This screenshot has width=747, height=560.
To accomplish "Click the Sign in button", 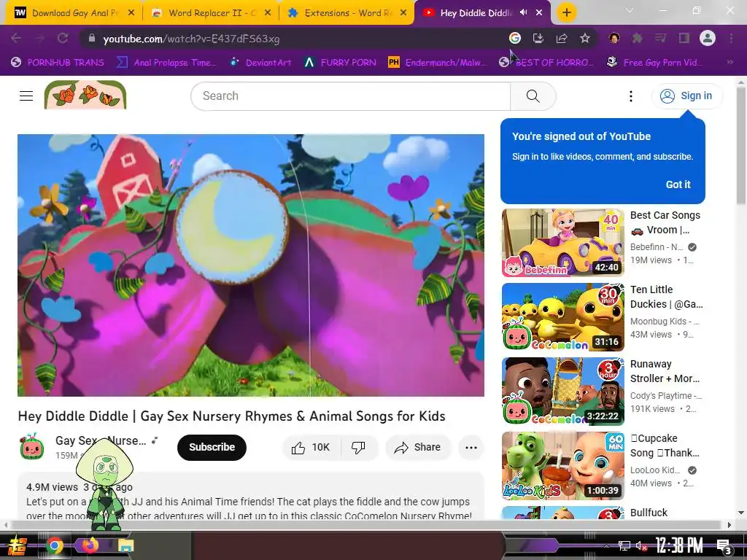I will pyautogui.click(x=686, y=96).
